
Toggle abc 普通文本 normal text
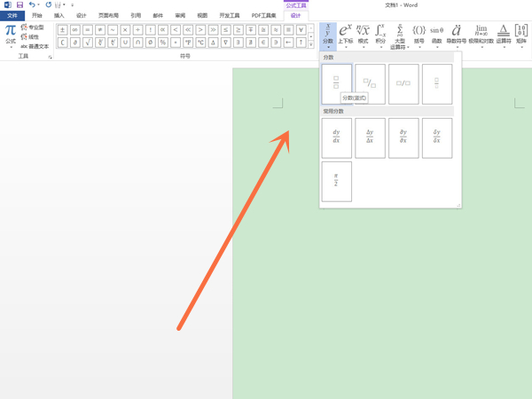click(35, 45)
